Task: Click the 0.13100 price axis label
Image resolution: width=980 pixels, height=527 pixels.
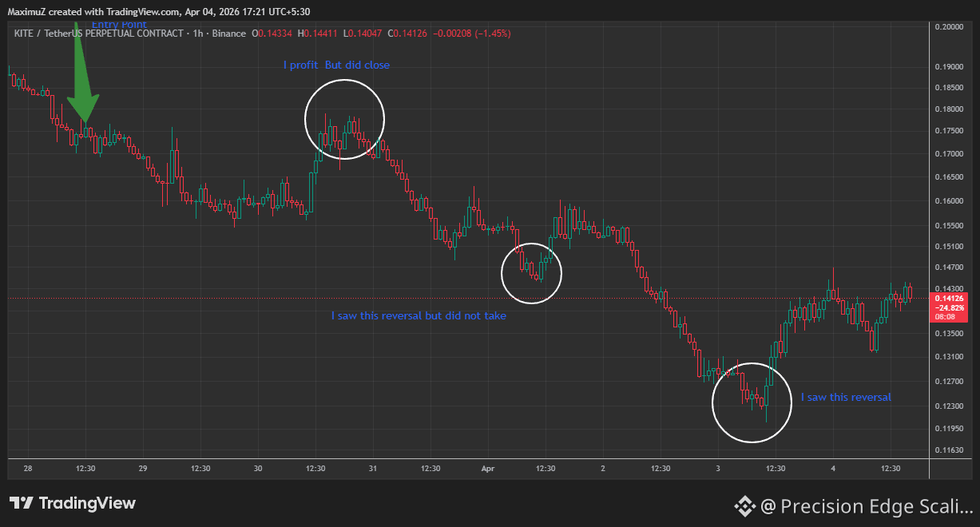Action: coord(948,357)
